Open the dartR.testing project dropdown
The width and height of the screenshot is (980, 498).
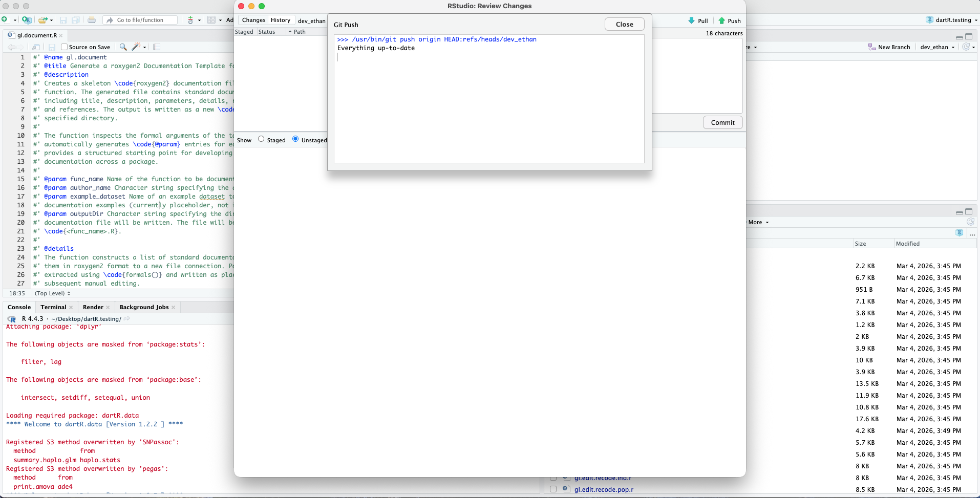(953, 20)
